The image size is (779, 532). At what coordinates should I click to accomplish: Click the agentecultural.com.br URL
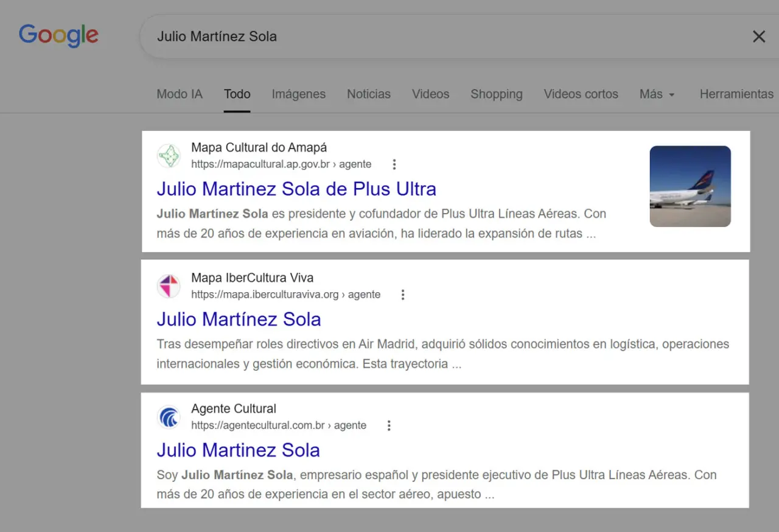pyautogui.click(x=279, y=425)
